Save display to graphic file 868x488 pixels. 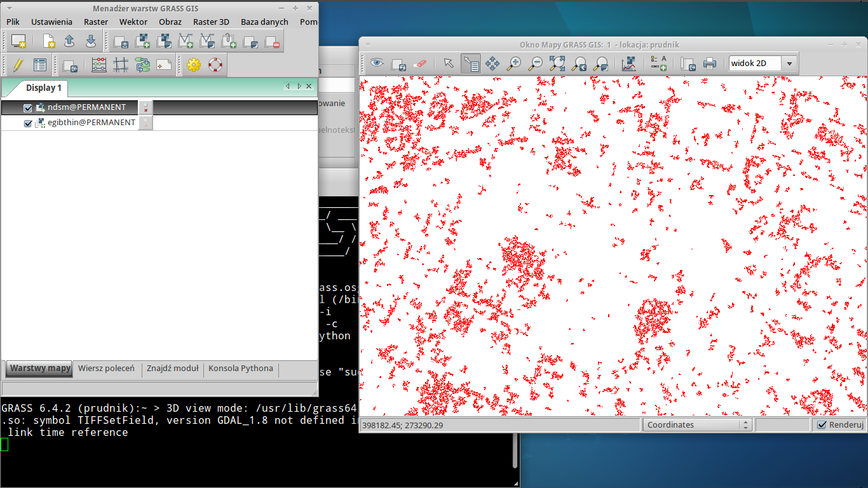688,63
